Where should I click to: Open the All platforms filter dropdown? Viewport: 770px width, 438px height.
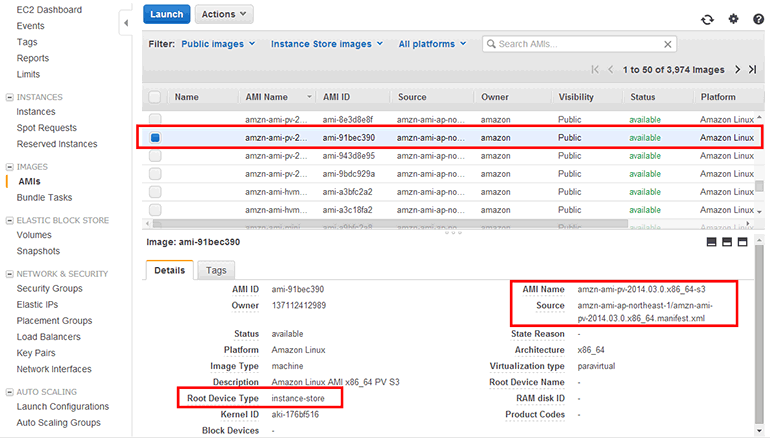[x=432, y=44]
